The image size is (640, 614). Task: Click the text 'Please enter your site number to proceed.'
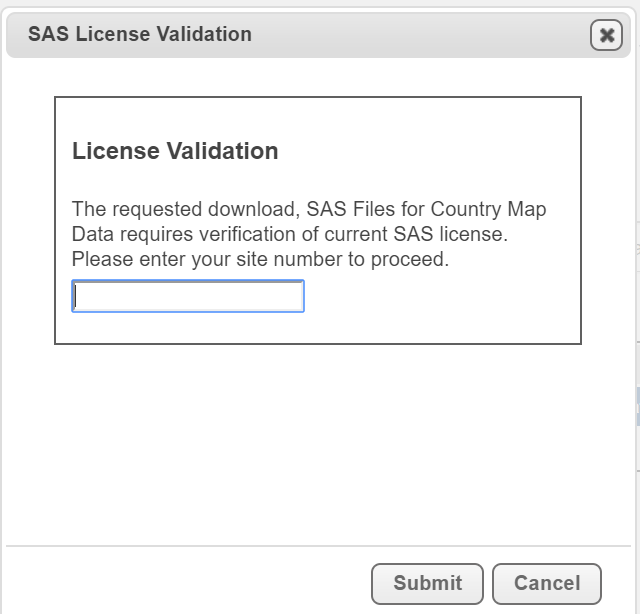point(260,260)
